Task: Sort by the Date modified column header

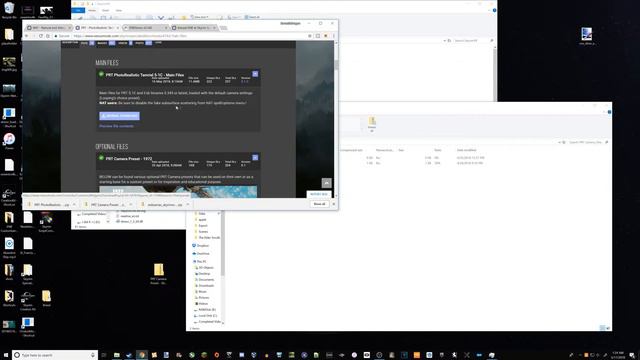Action: click(467, 150)
